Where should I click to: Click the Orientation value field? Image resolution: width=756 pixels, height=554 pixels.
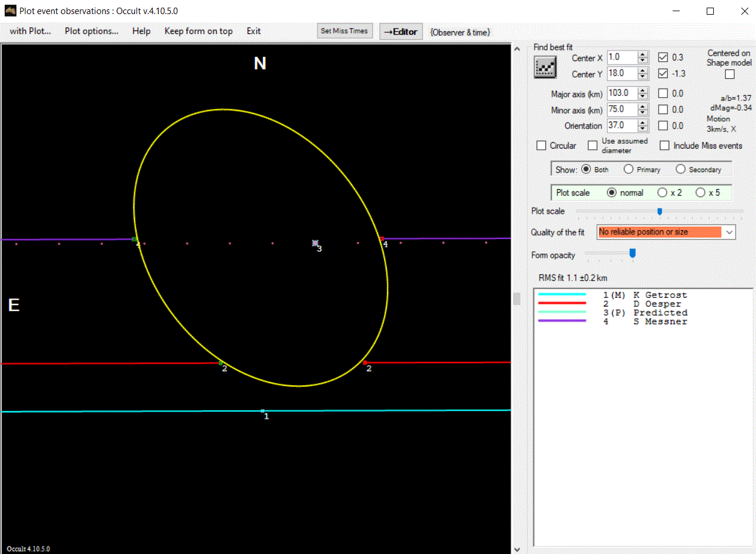pos(622,125)
